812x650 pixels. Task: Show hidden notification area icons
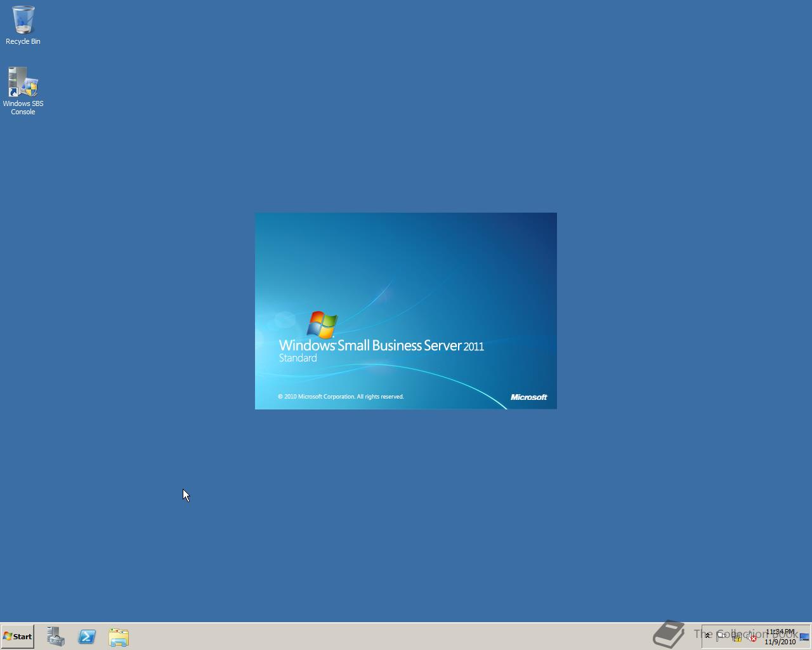pyautogui.click(x=708, y=636)
